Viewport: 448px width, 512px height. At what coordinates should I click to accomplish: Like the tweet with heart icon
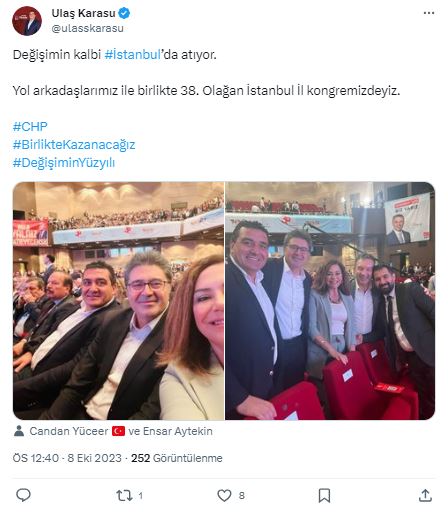[224, 496]
